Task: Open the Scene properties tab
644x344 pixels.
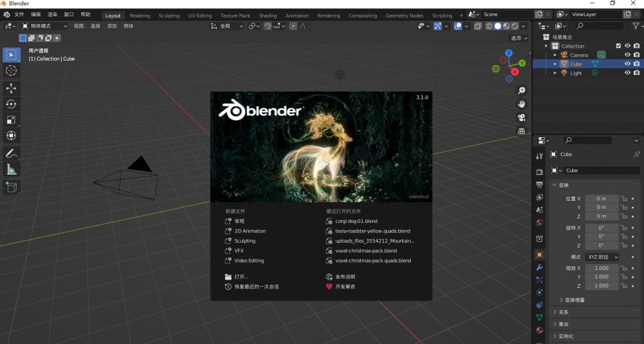Action: [540, 210]
